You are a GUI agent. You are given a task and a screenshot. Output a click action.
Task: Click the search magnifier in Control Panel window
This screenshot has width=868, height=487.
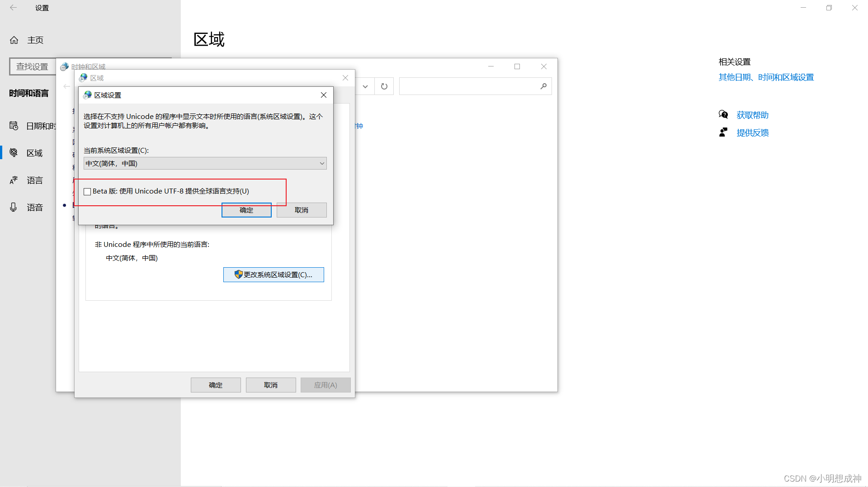click(543, 86)
